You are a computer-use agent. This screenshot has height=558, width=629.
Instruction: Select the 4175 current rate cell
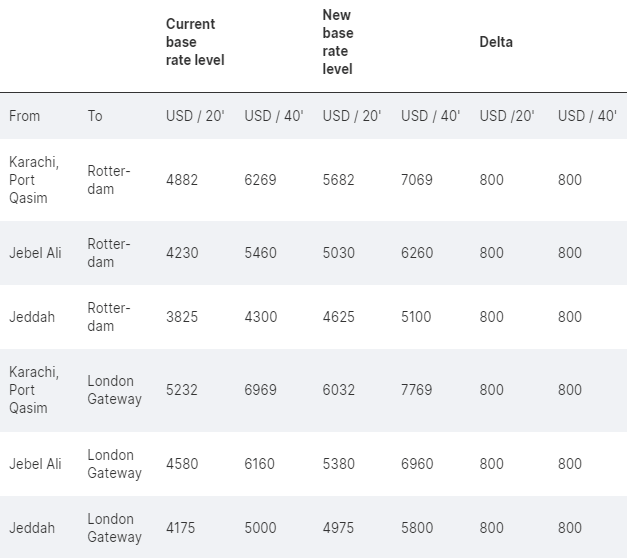tap(182, 528)
